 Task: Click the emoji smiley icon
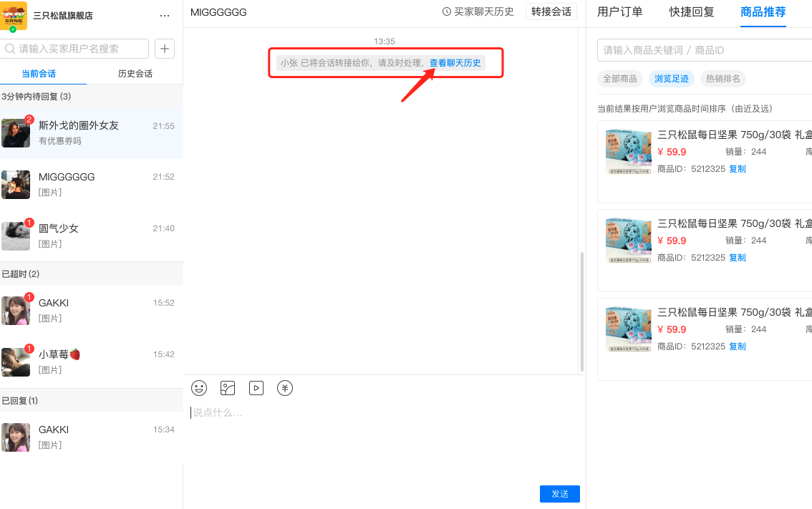199,388
